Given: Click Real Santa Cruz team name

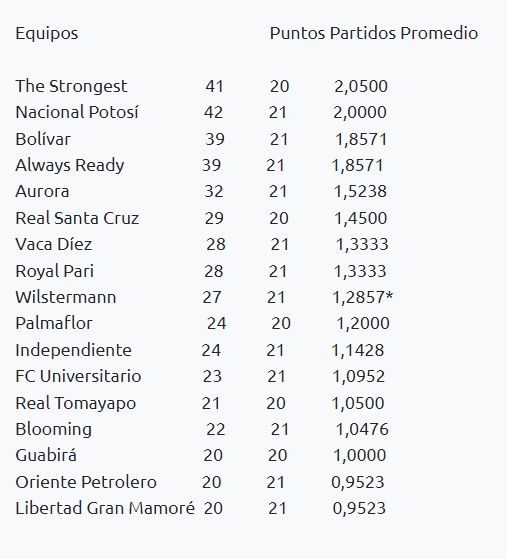Looking at the screenshot, I should (x=77, y=218).
